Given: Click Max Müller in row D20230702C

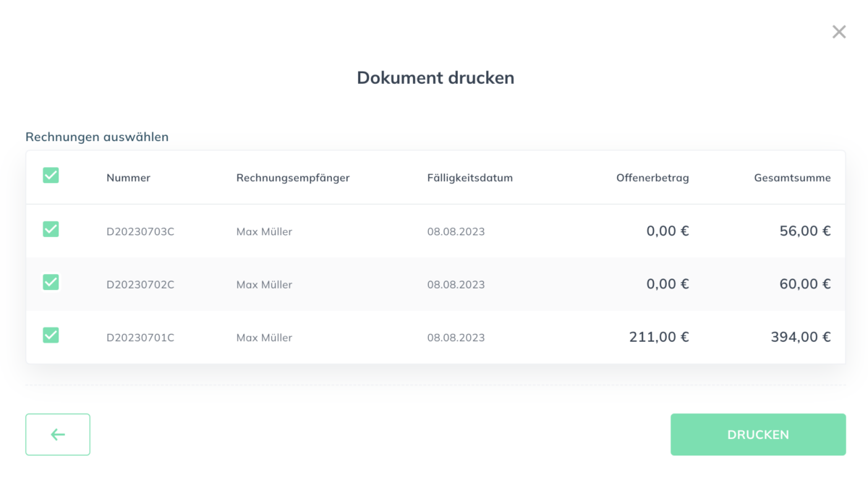Looking at the screenshot, I should click(x=264, y=285).
